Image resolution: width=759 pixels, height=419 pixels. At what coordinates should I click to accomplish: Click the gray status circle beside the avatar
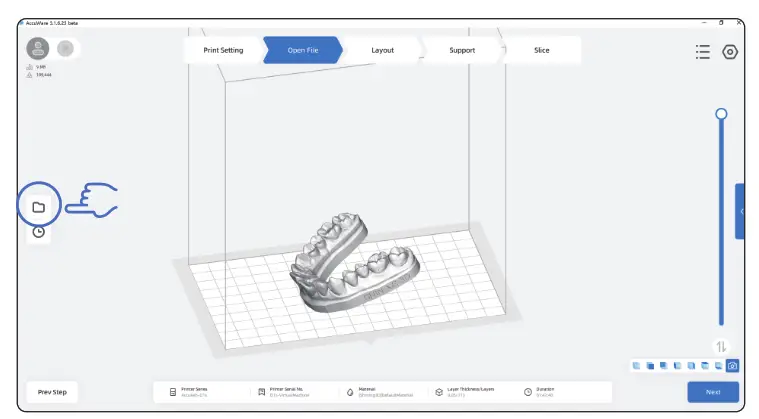click(65, 48)
